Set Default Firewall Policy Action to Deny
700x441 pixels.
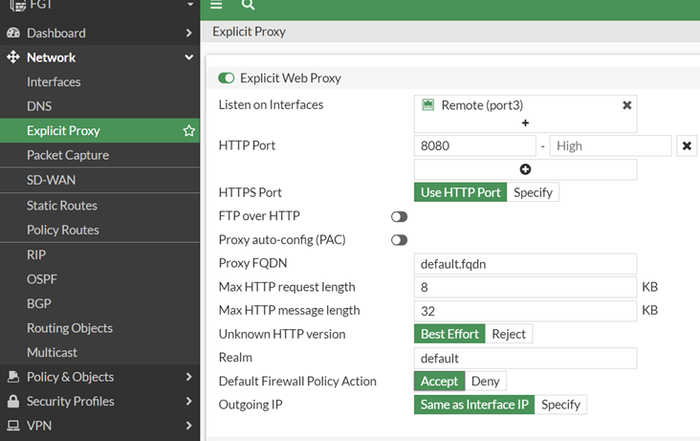485,381
